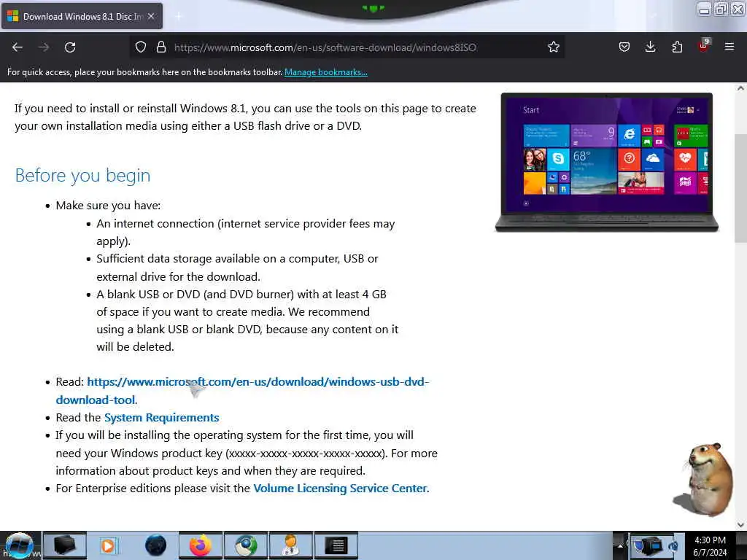
Task: Bookmark this page with the star
Action: [553, 47]
